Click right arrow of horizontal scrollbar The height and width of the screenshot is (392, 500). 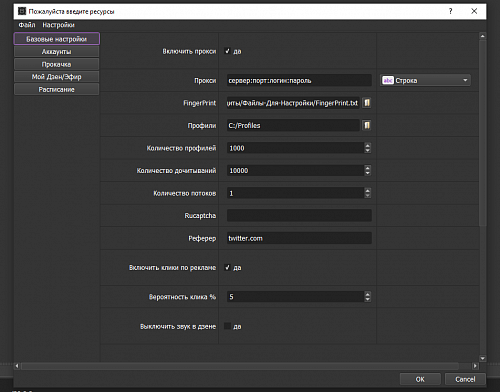(475, 366)
